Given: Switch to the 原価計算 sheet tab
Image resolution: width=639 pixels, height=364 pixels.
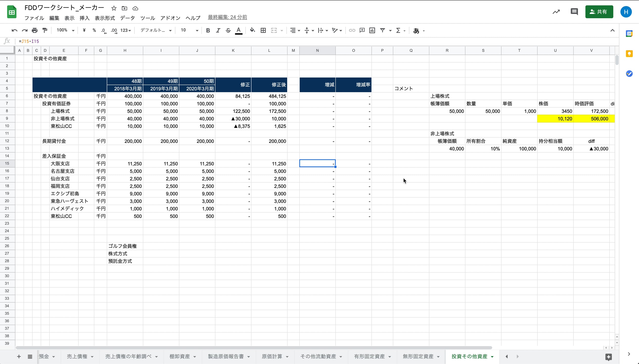Looking at the screenshot, I should tap(272, 356).
